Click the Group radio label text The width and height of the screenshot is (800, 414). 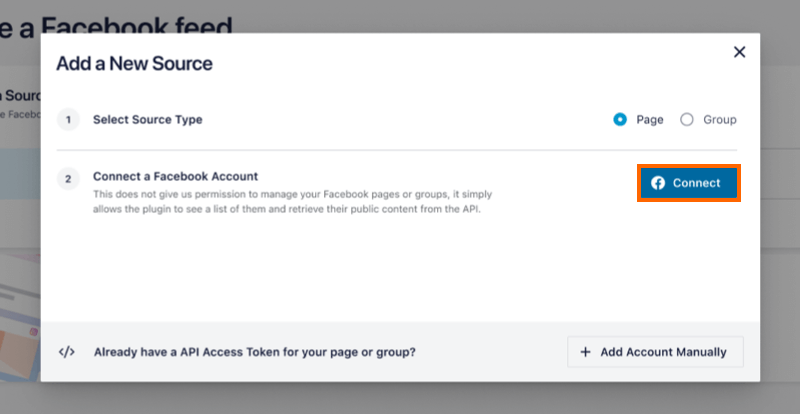(719, 119)
